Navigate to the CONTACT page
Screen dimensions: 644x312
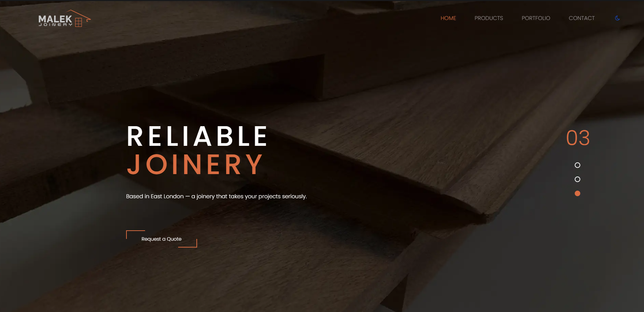(x=582, y=18)
